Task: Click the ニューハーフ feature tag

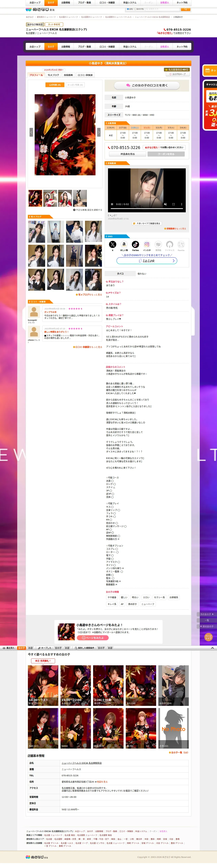Action: pyautogui.click(x=148, y=604)
